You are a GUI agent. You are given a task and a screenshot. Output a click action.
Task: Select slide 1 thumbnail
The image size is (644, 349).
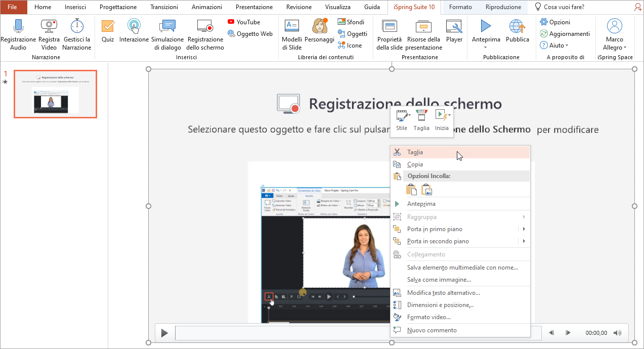click(x=55, y=94)
